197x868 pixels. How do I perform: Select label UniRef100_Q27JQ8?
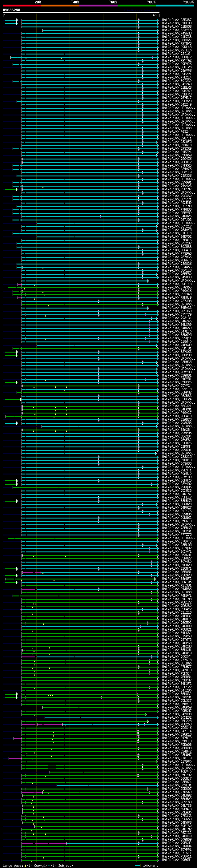point(177,301)
